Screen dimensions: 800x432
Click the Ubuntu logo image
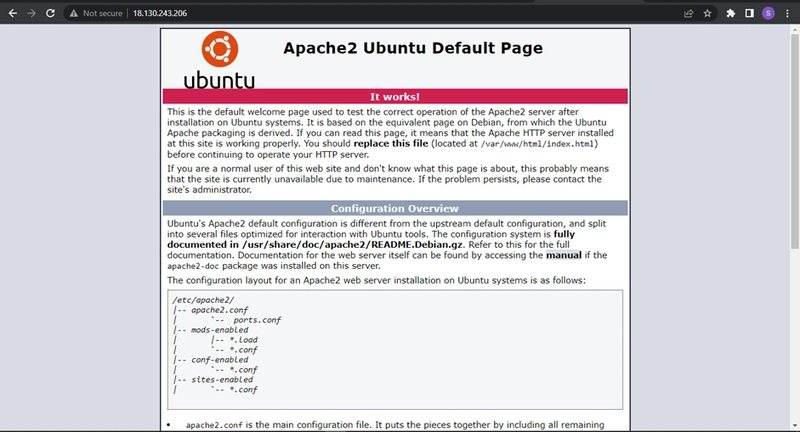pyautogui.click(x=219, y=60)
